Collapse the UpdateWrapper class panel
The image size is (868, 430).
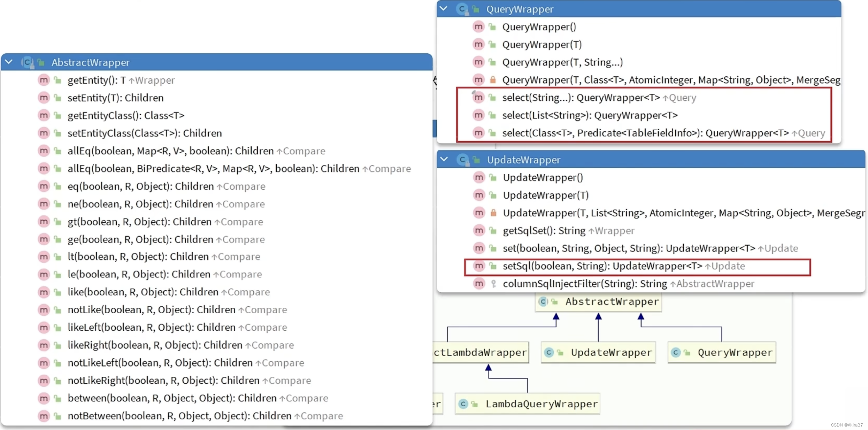[x=444, y=159]
